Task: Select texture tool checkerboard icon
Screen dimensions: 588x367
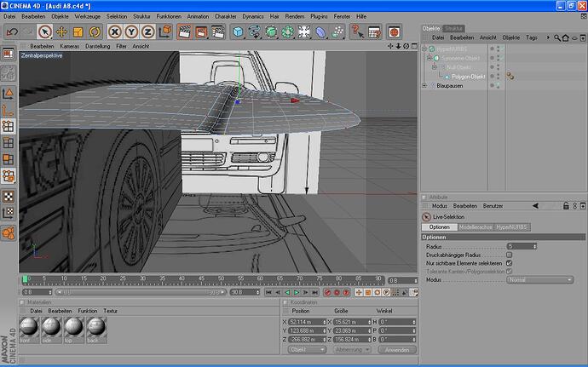Action: pos(9,197)
